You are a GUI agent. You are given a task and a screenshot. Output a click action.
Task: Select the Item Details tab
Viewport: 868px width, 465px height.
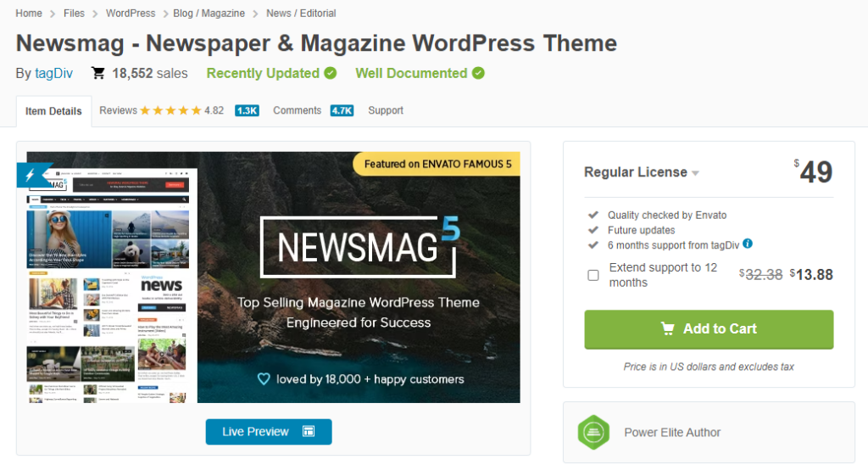pos(53,111)
